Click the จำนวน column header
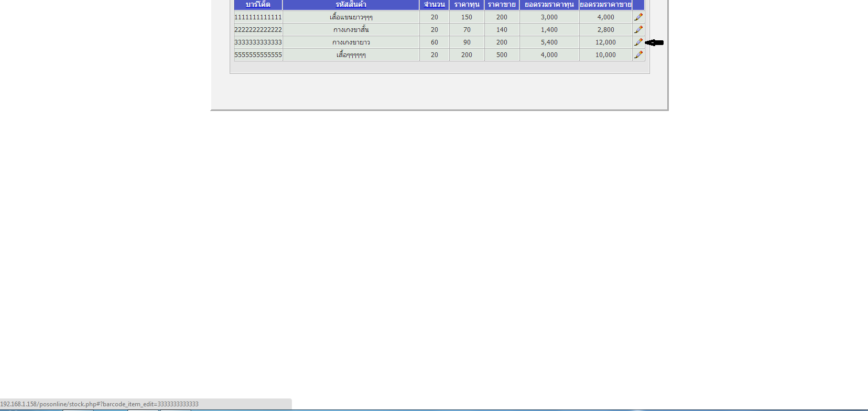The image size is (868, 411). click(x=435, y=5)
